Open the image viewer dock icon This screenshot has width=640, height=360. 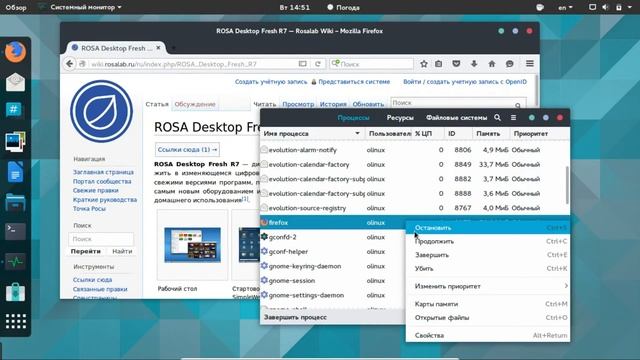[x=16, y=141]
